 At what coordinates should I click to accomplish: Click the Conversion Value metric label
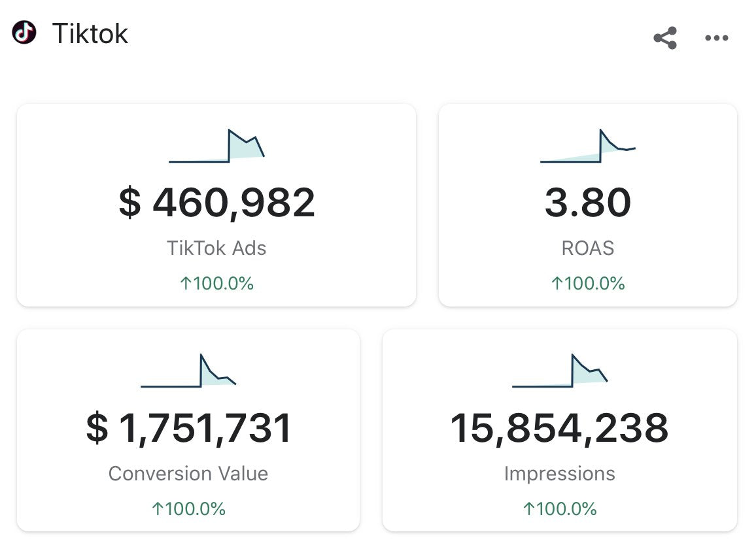point(188,474)
